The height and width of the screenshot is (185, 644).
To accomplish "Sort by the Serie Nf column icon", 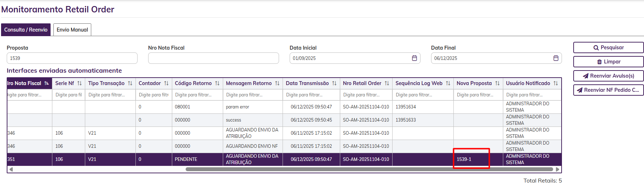I will click(80, 83).
